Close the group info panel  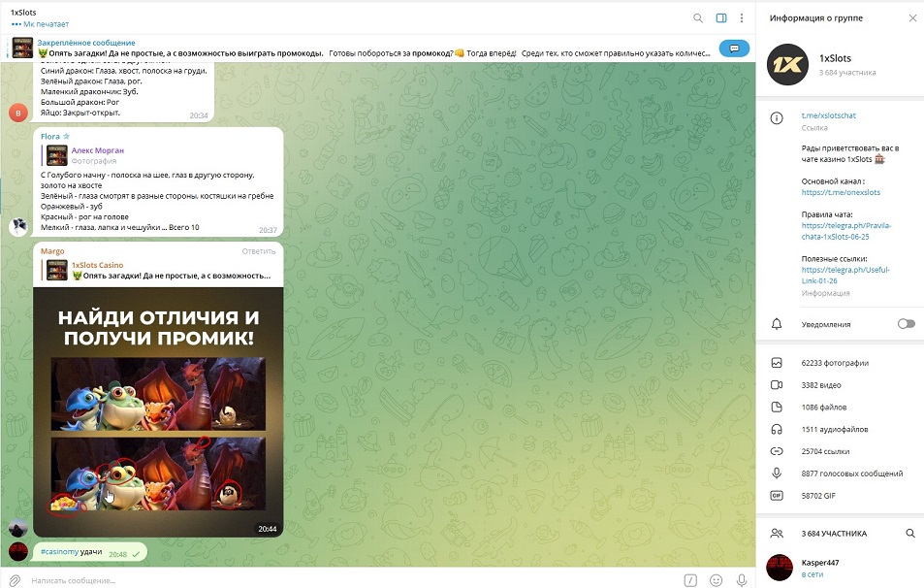tap(912, 18)
